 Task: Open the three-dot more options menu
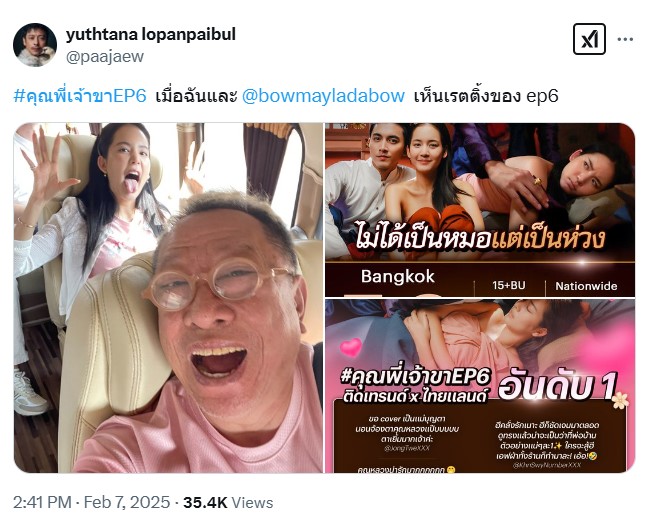[625, 40]
